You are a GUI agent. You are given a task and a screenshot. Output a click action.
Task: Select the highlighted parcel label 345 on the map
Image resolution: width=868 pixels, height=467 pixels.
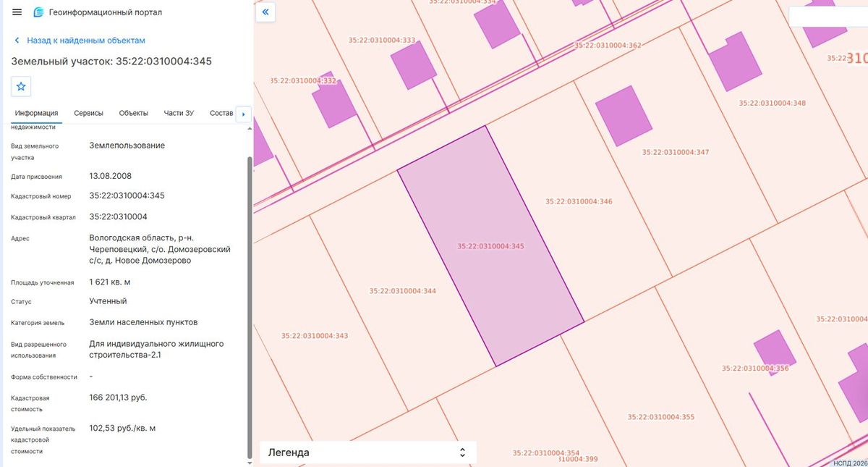(x=491, y=246)
